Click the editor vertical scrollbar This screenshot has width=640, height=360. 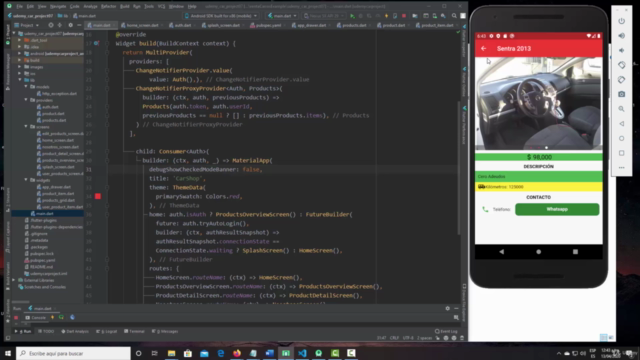459,167
